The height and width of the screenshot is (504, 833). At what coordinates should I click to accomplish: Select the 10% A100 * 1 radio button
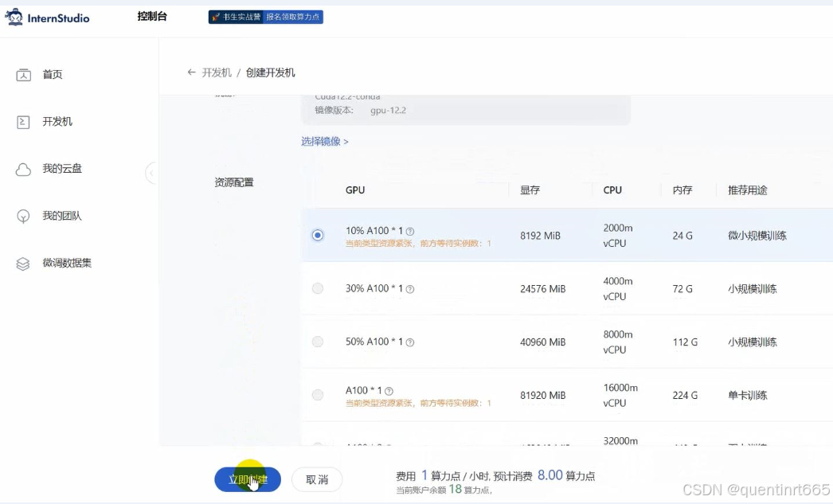tap(318, 235)
